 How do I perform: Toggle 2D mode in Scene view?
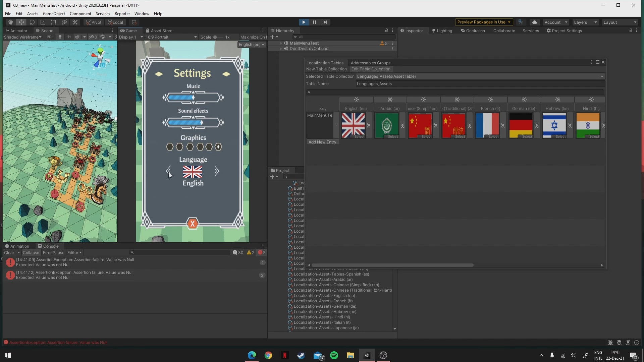tap(49, 37)
